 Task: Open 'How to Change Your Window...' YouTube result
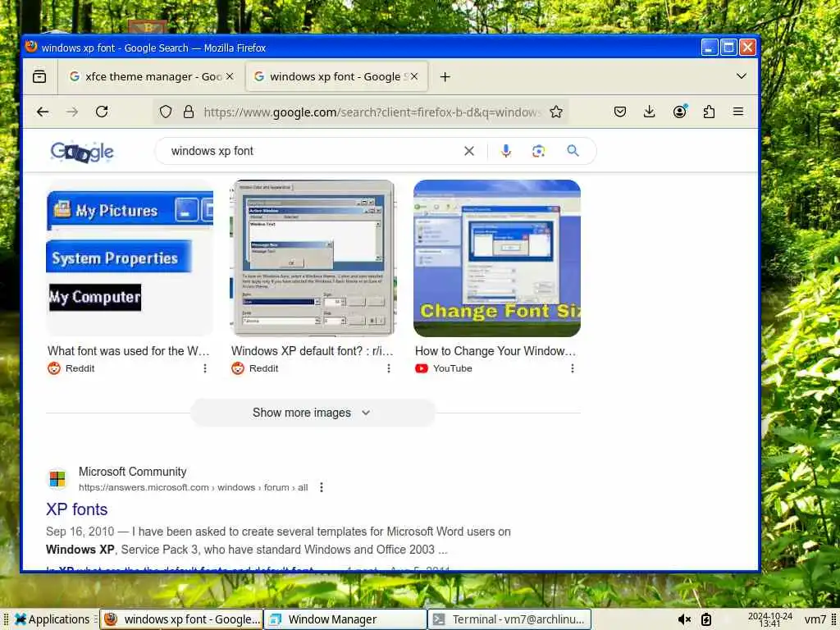pyautogui.click(x=495, y=351)
